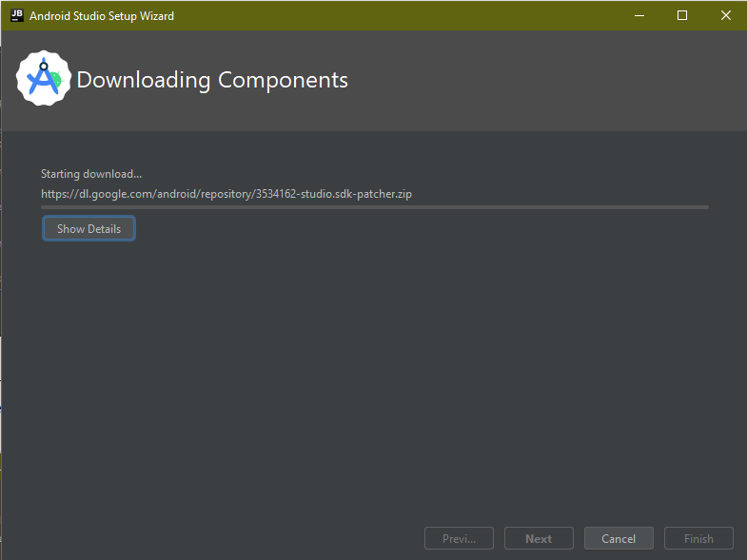Maximize the Setup Wizard window
Image resolution: width=747 pixels, height=560 pixels.
click(682, 15)
